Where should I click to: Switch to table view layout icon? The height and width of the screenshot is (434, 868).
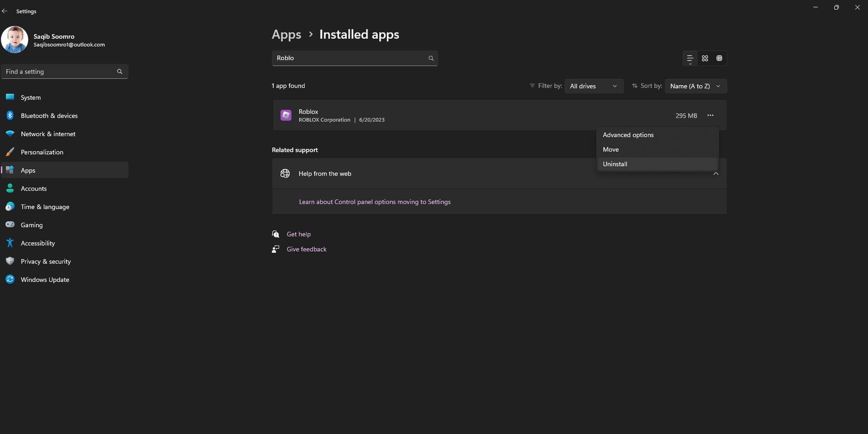(719, 58)
